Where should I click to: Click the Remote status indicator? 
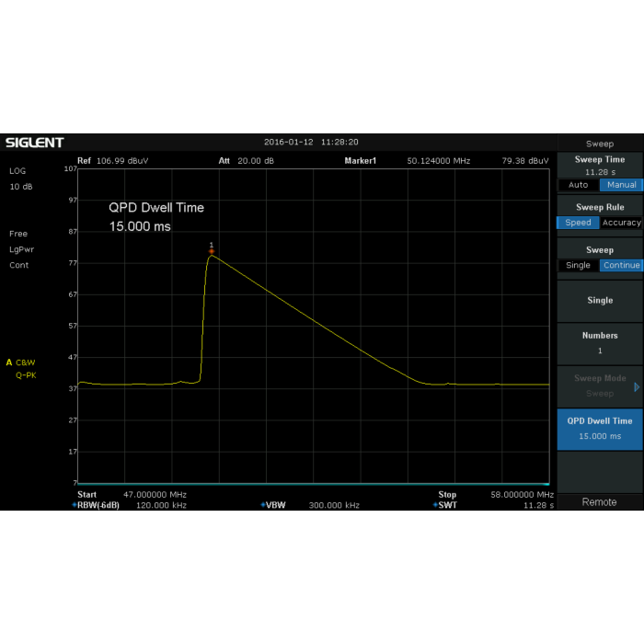(600, 502)
